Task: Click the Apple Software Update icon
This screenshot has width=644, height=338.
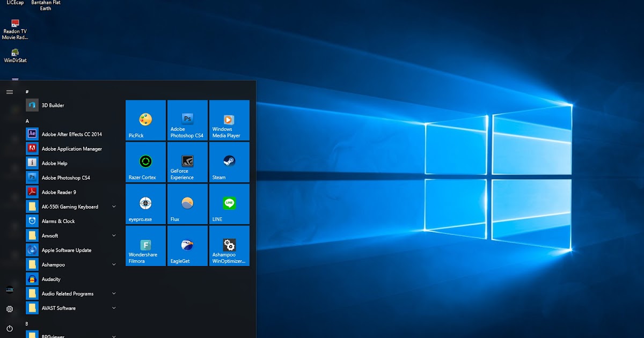Action: 32,250
